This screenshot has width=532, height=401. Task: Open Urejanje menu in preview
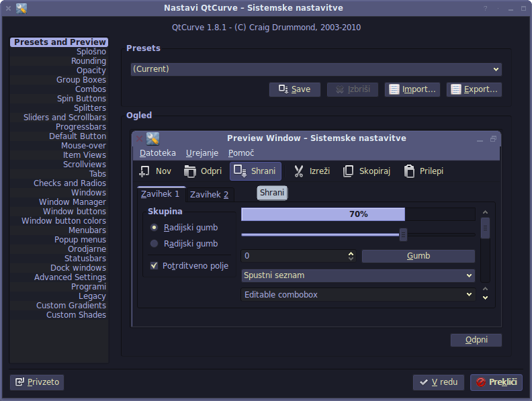point(202,153)
